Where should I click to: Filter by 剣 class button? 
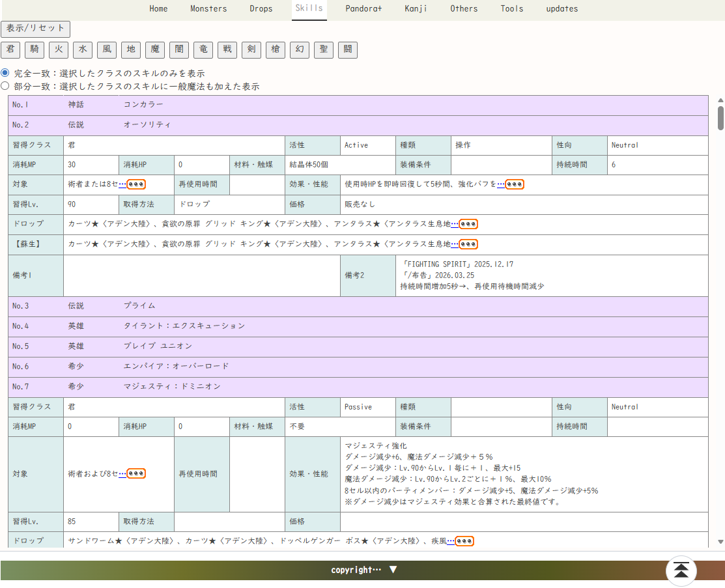click(x=251, y=50)
